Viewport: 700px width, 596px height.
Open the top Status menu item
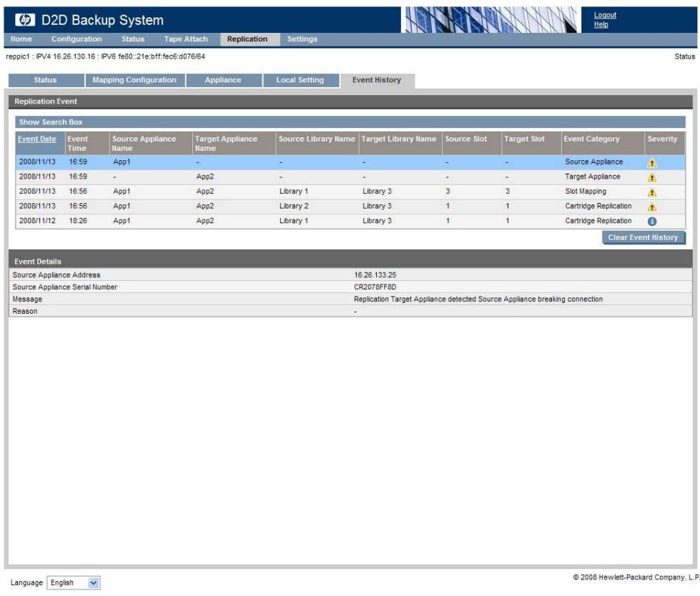(x=132, y=39)
